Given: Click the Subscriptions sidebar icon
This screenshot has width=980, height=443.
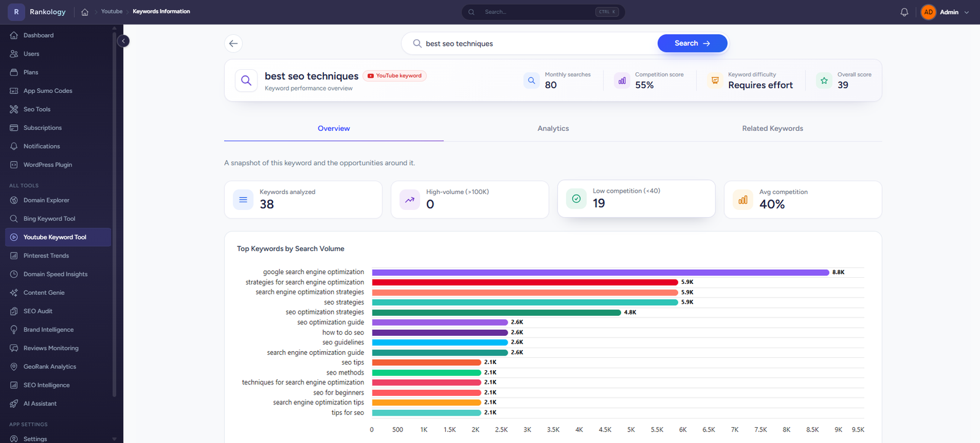Looking at the screenshot, I should 13,128.
